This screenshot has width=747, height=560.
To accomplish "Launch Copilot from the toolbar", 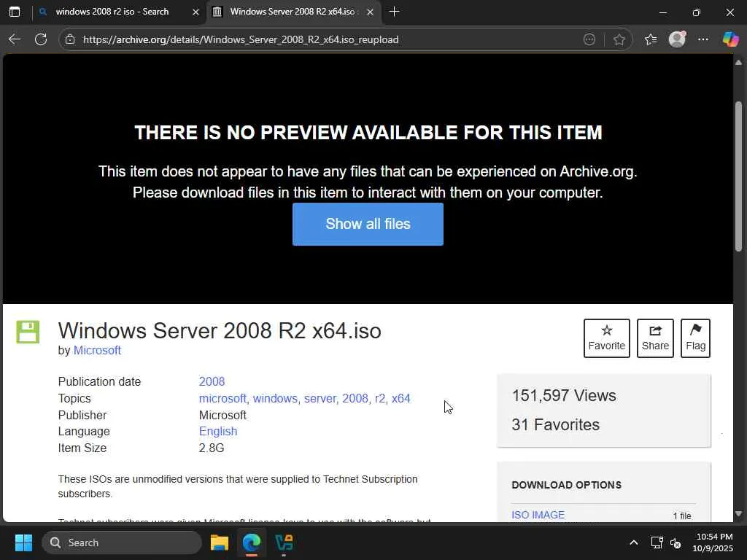I will (x=730, y=39).
